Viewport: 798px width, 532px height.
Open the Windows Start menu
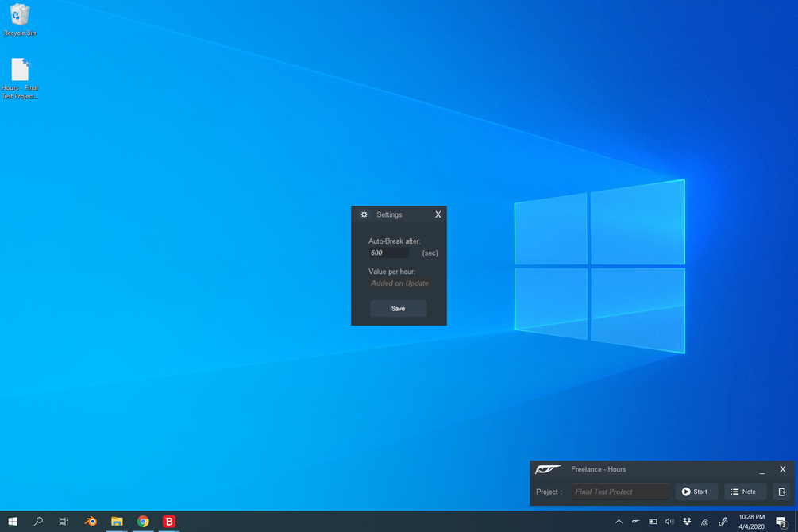[x=13, y=522]
